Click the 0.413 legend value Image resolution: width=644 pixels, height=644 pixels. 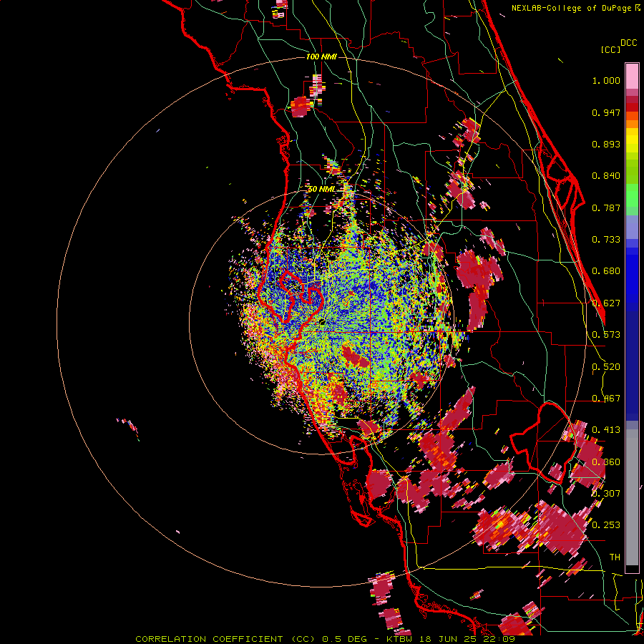tap(606, 430)
